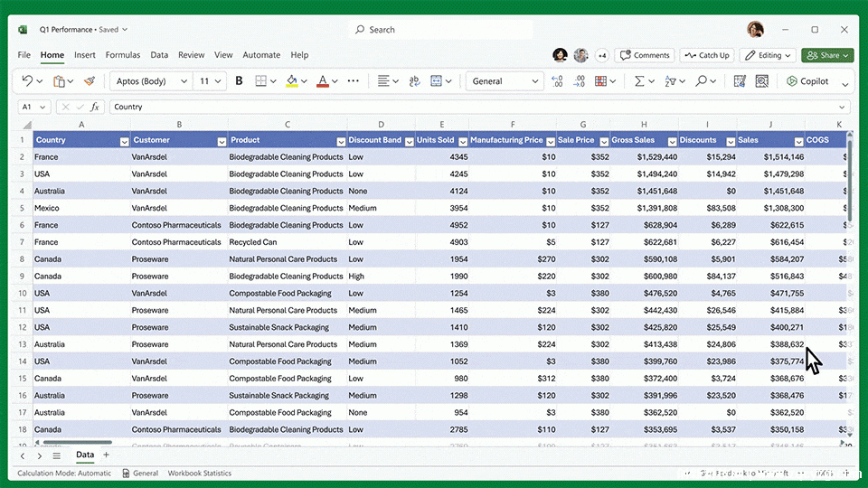Click the Undo arrow icon
The height and width of the screenshot is (488, 868).
coord(26,80)
